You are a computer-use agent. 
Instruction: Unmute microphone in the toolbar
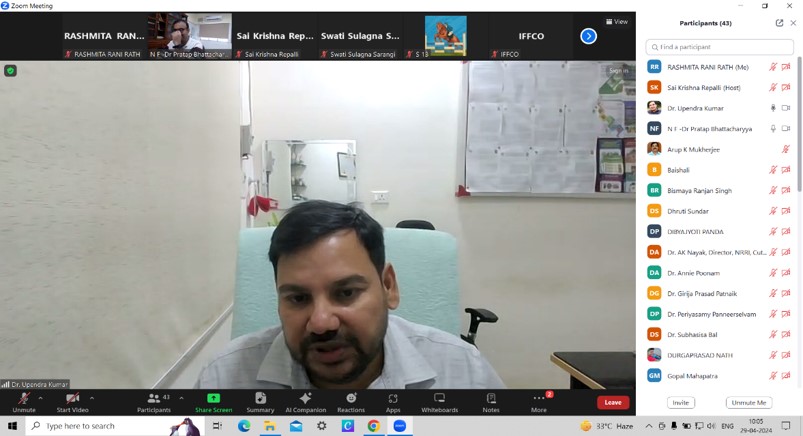(x=23, y=401)
